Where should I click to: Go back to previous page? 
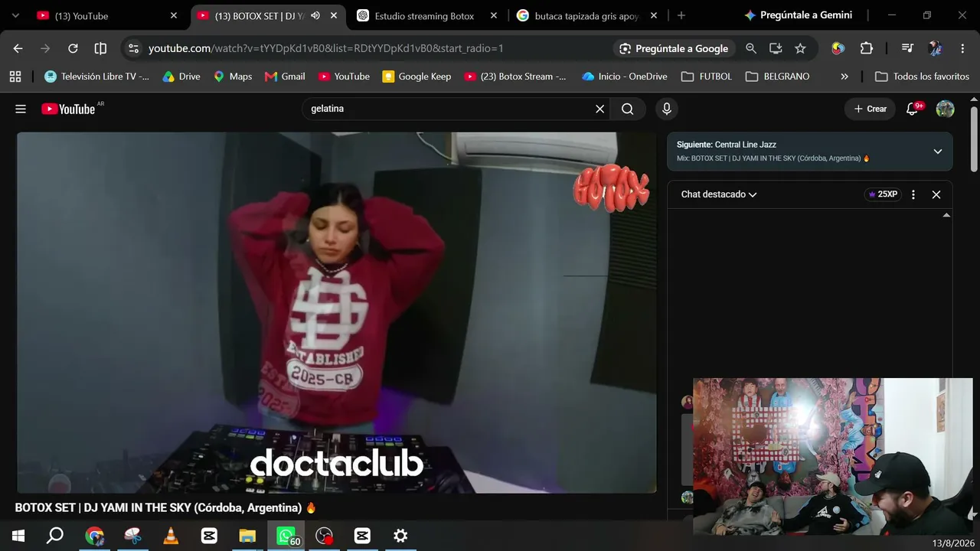point(18,48)
